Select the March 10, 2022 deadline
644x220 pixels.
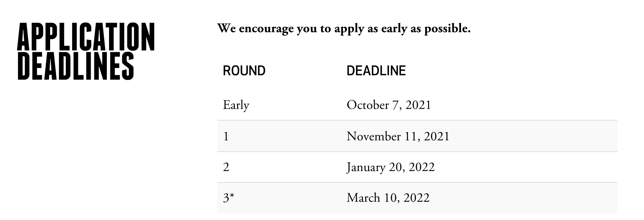[388, 198]
